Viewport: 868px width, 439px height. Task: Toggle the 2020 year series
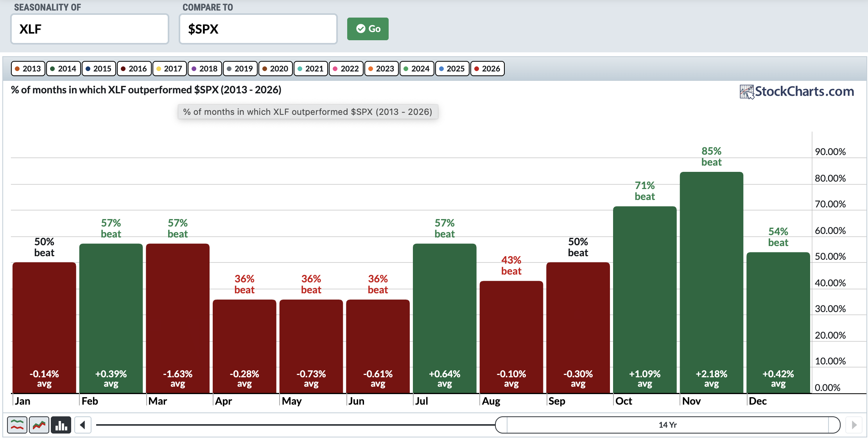(x=276, y=69)
